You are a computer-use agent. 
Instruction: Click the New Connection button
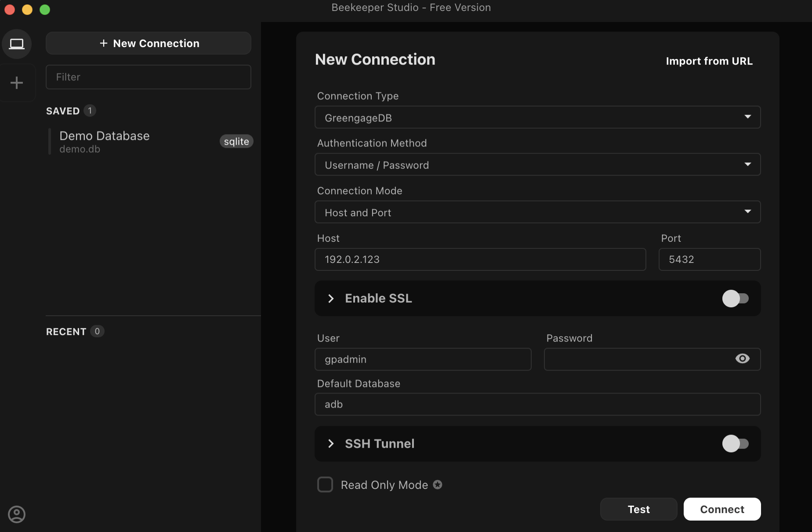click(149, 43)
